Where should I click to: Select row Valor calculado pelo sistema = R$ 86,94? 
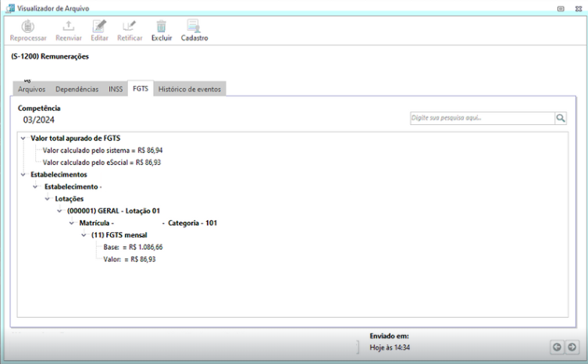pyautogui.click(x=102, y=151)
